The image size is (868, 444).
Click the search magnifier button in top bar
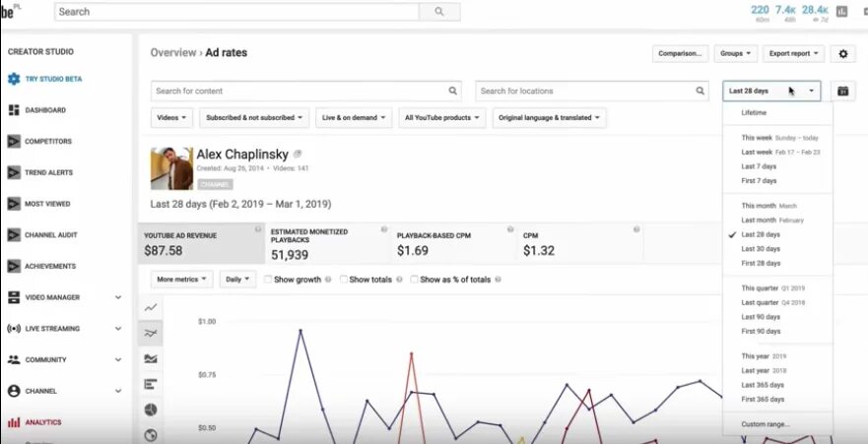point(439,12)
